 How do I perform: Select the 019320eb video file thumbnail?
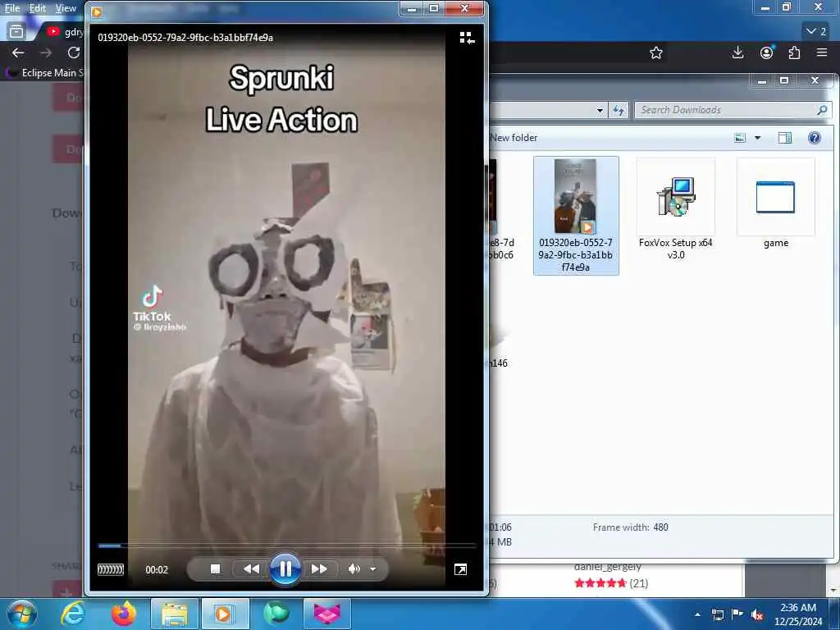pyautogui.click(x=575, y=196)
